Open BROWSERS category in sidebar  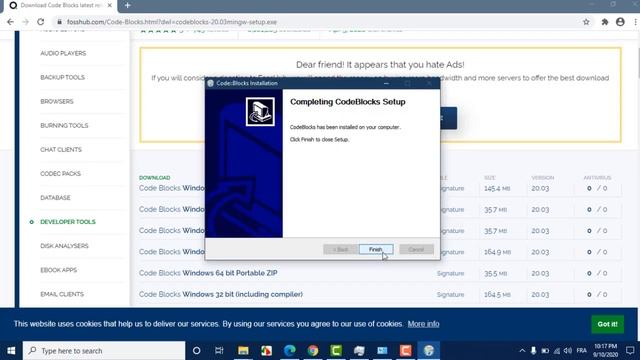click(x=57, y=102)
